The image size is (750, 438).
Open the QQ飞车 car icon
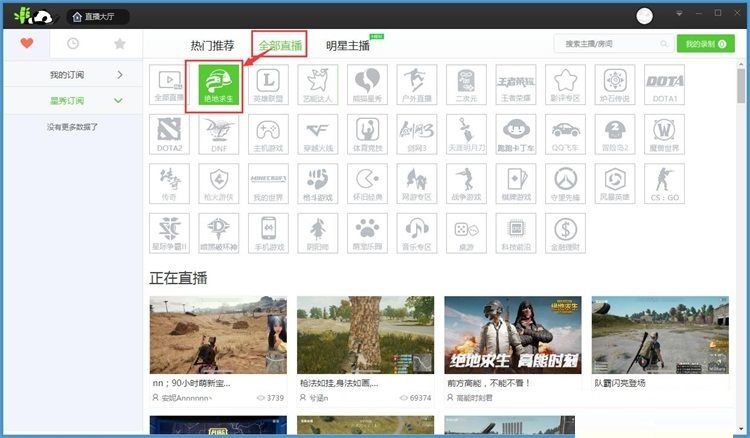[x=565, y=134]
